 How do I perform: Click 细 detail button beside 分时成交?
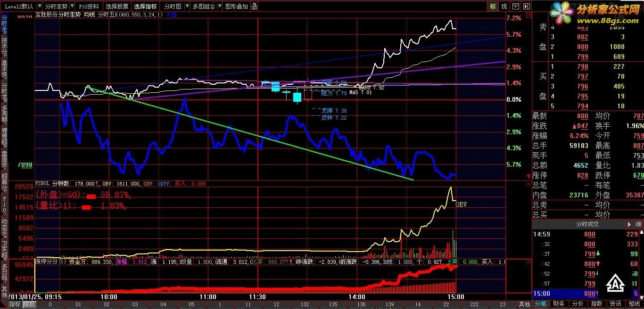coord(639,224)
